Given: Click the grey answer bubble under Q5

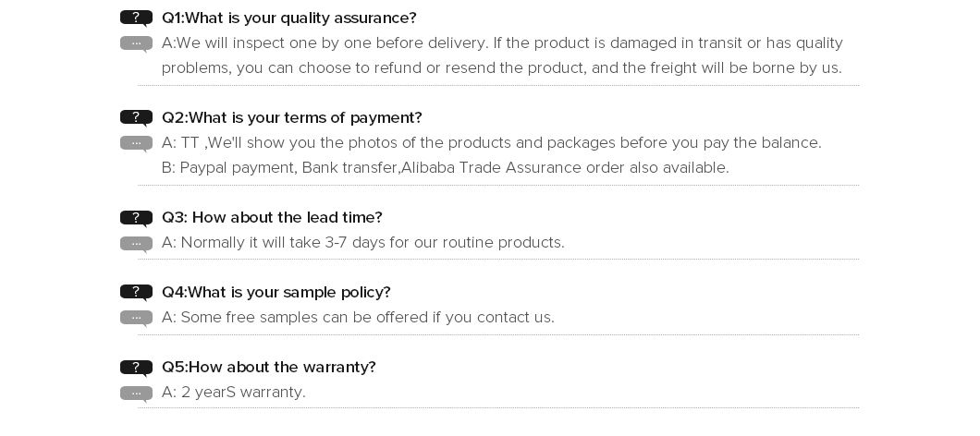Looking at the screenshot, I should 136,394.
